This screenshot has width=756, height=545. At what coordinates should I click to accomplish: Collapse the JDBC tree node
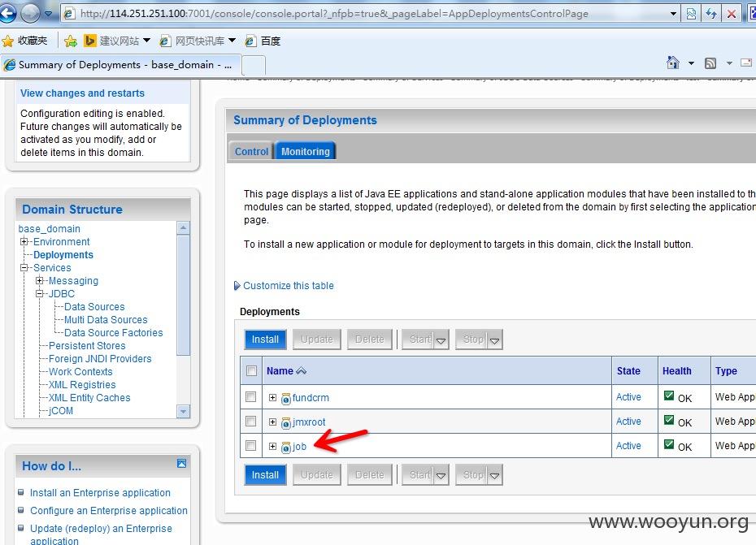point(40,293)
